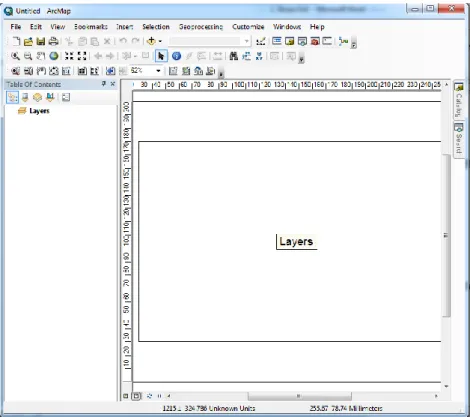The height and width of the screenshot is (417, 470).
Task: Open the Edit menu
Action: point(36,27)
